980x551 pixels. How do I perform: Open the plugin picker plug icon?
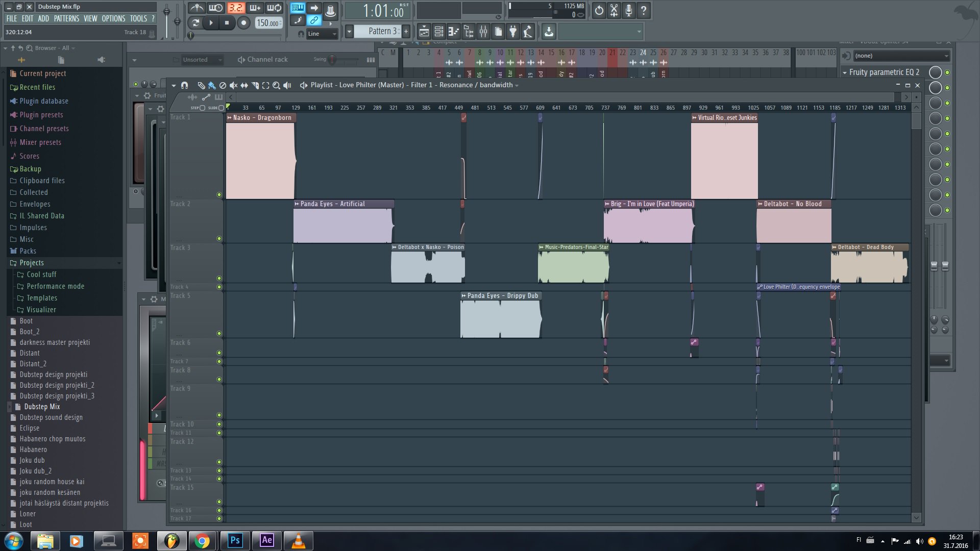coord(513,32)
